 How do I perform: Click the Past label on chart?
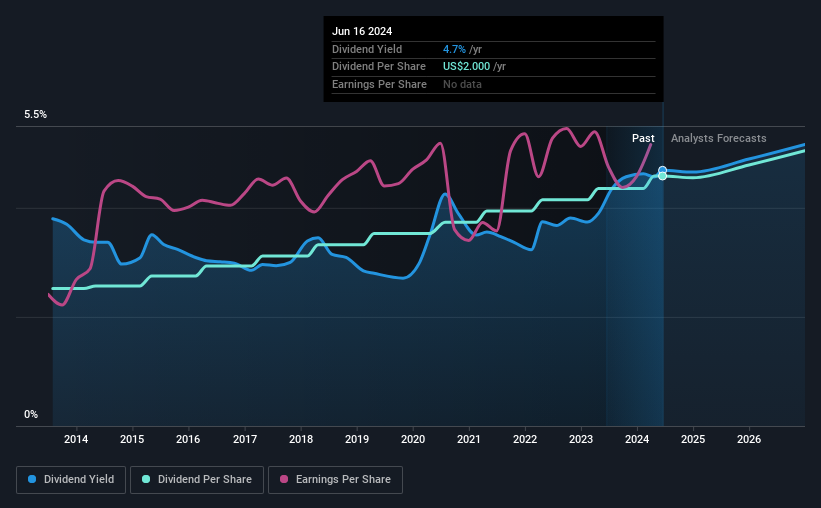coord(643,138)
